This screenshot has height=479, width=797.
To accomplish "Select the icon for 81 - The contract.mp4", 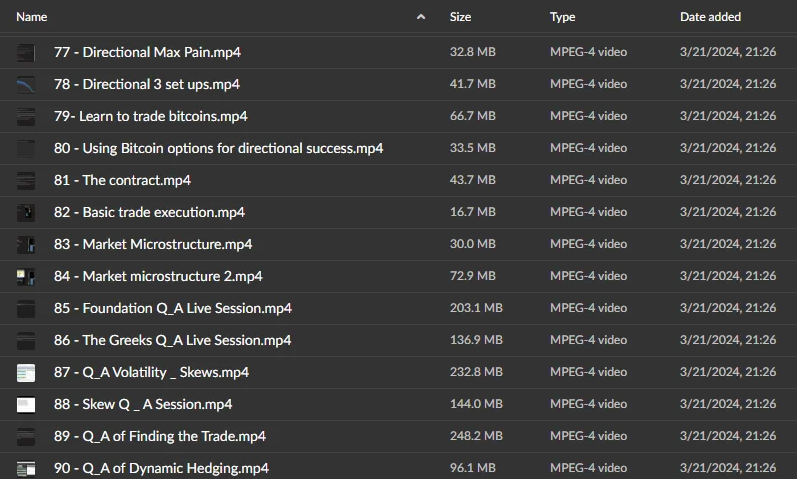I will pos(26,180).
